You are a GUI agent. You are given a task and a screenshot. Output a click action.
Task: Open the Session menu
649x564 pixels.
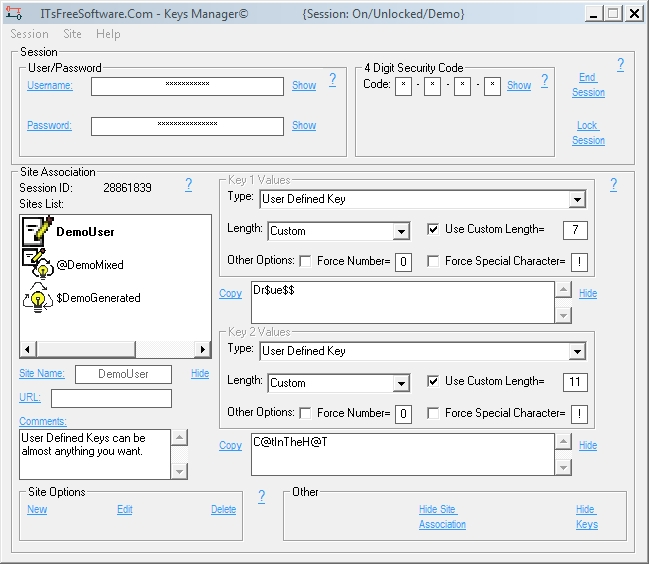coord(29,34)
